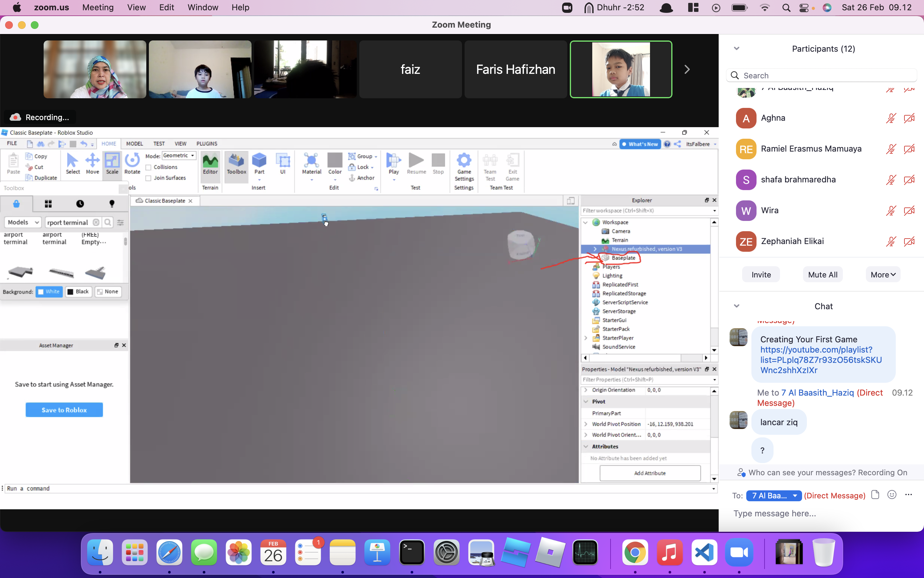The width and height of the screenshot is (924, 578).
Task: Set Toolbox background to None
Action: [x=108, y=292]
